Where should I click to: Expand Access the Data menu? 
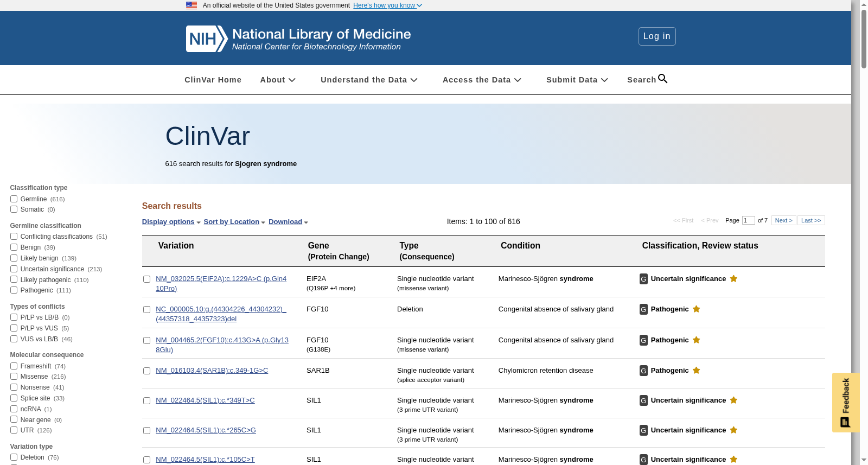click(x=482, y=80)
